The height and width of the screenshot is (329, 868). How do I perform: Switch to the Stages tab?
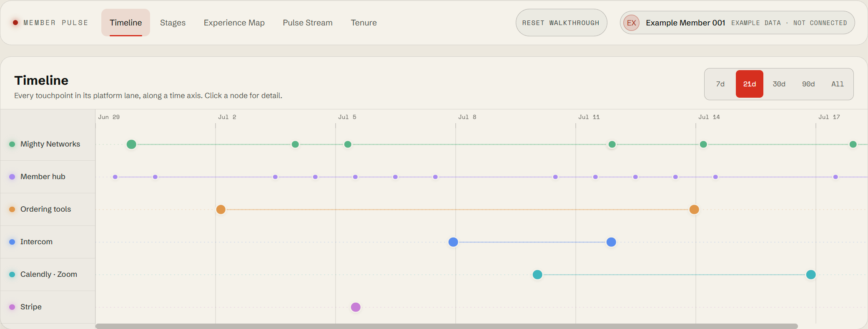pyautogui.click(x=173, y=23)
